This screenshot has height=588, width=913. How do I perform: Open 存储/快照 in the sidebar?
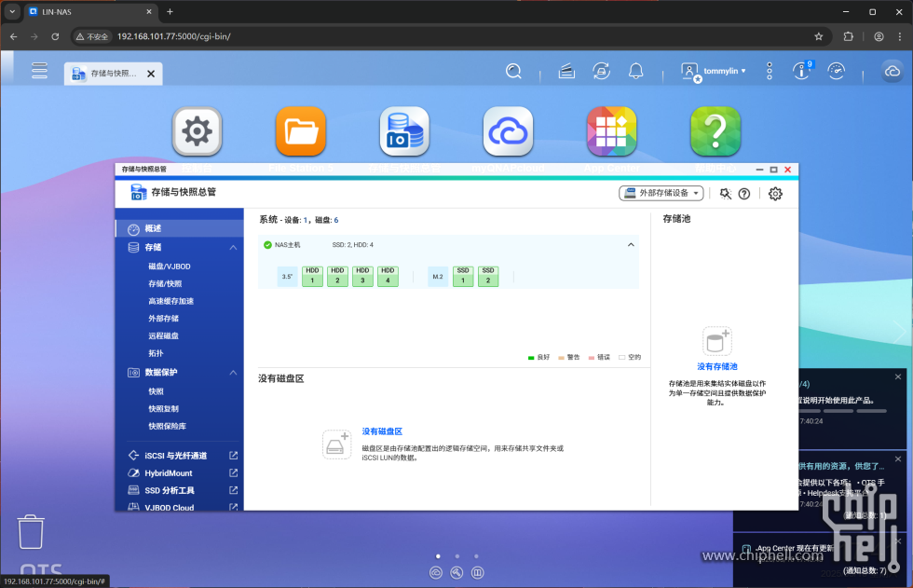[166, 283]
